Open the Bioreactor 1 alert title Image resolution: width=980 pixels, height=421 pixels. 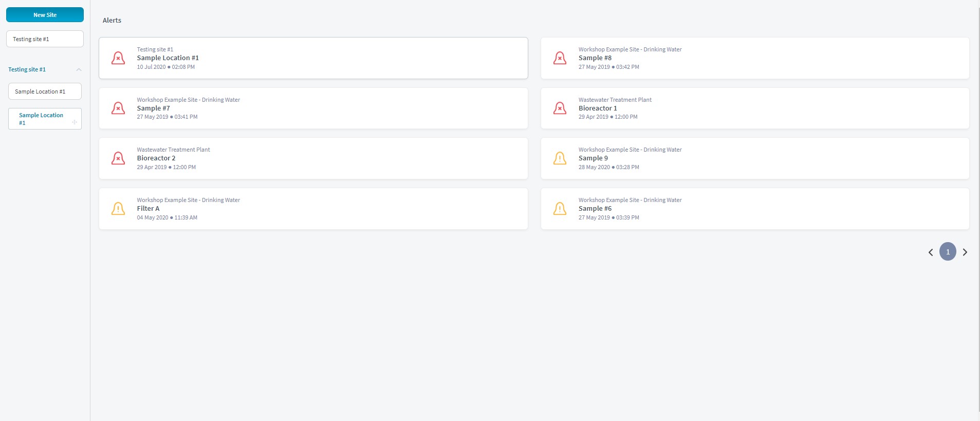[598, 108]
